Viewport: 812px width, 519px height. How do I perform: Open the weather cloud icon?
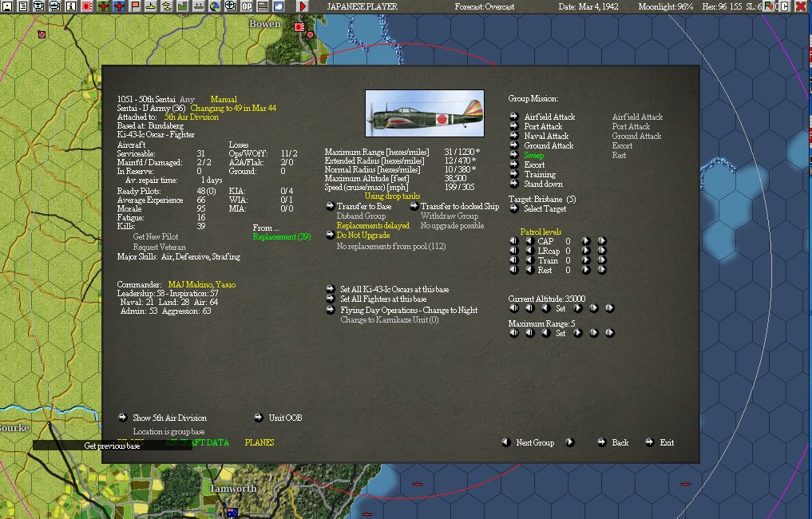click(x=279, y=6)
